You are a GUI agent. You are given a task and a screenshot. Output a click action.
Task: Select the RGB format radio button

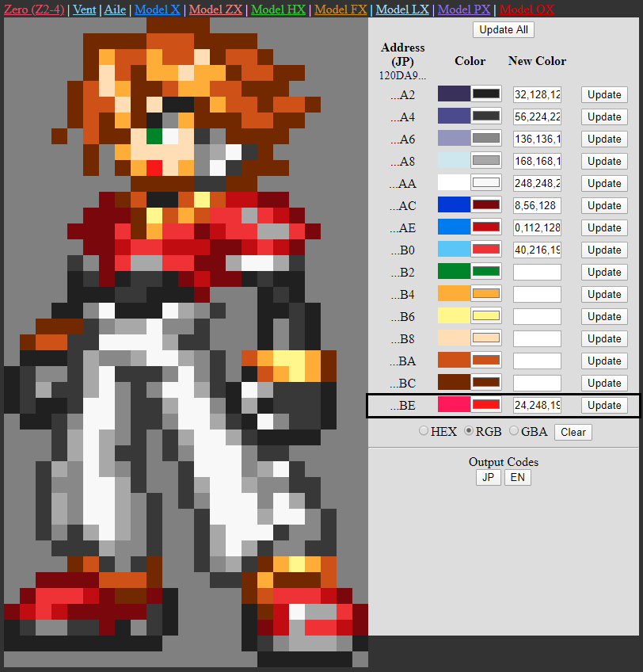coord(469,430)
